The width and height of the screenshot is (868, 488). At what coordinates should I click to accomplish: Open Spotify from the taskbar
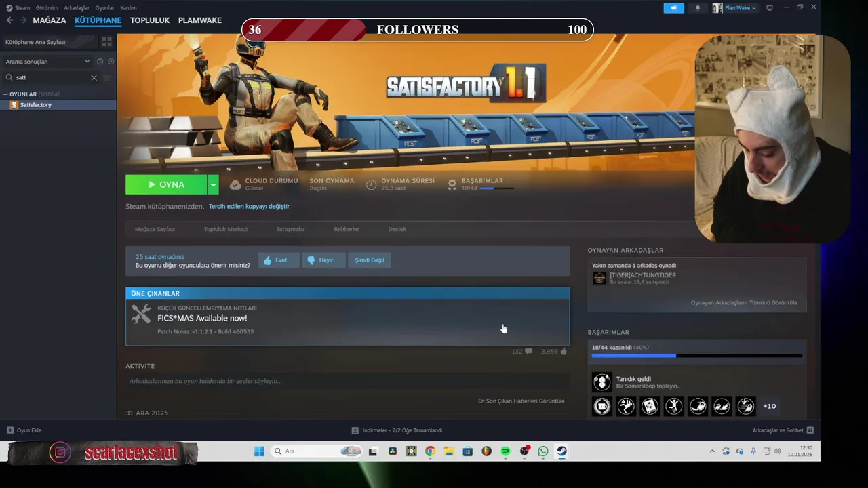506,451
